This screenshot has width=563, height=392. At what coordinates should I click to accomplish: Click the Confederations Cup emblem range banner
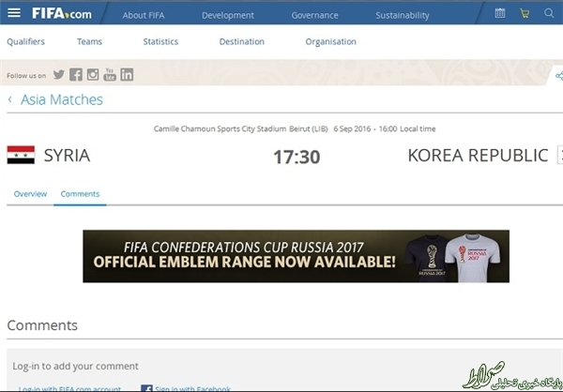pos(296,256)
